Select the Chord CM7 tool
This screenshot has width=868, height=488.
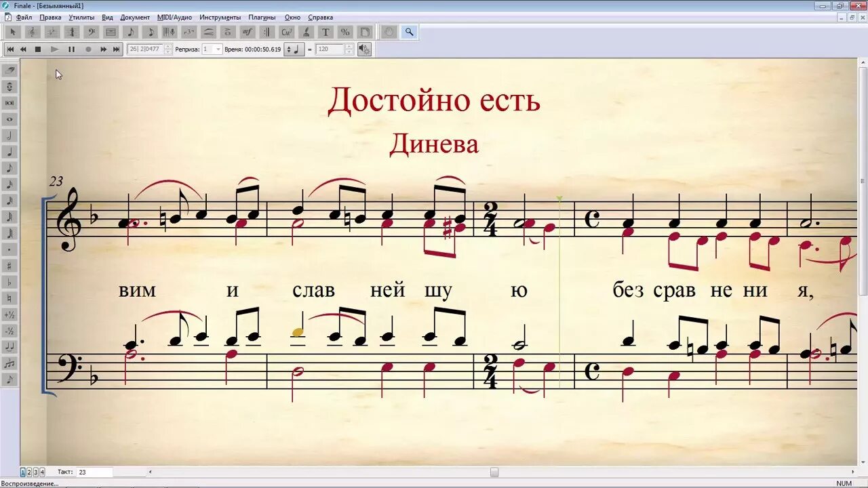coord(286,32)
